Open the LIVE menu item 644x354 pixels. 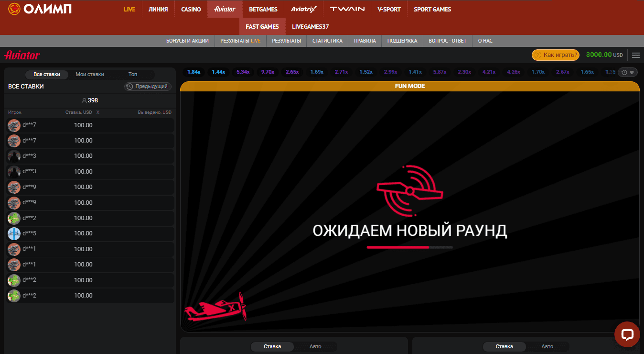click(129, 9)
